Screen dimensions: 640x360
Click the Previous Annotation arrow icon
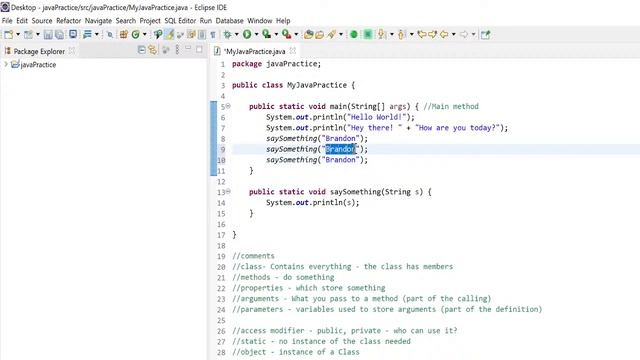402,35
